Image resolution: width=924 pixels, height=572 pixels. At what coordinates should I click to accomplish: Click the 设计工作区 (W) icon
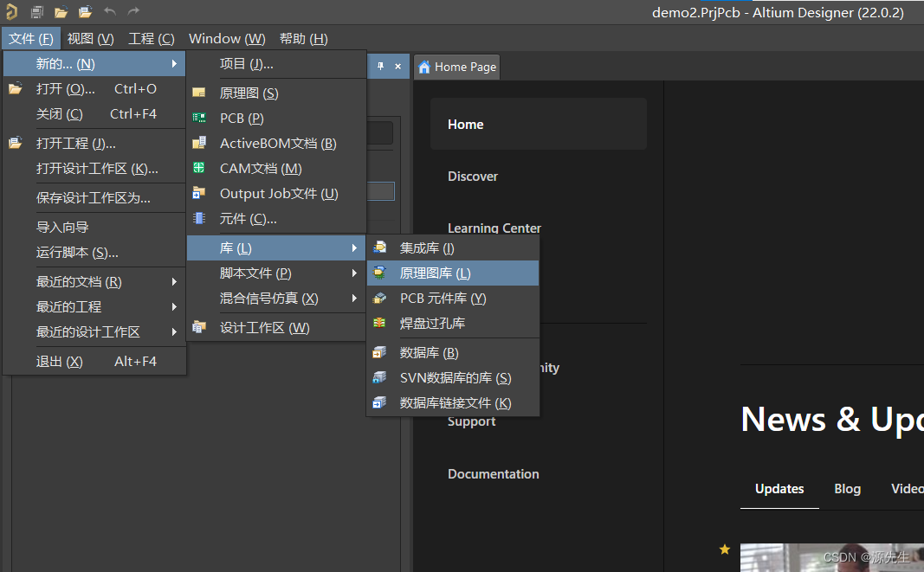tap(199, 327)
